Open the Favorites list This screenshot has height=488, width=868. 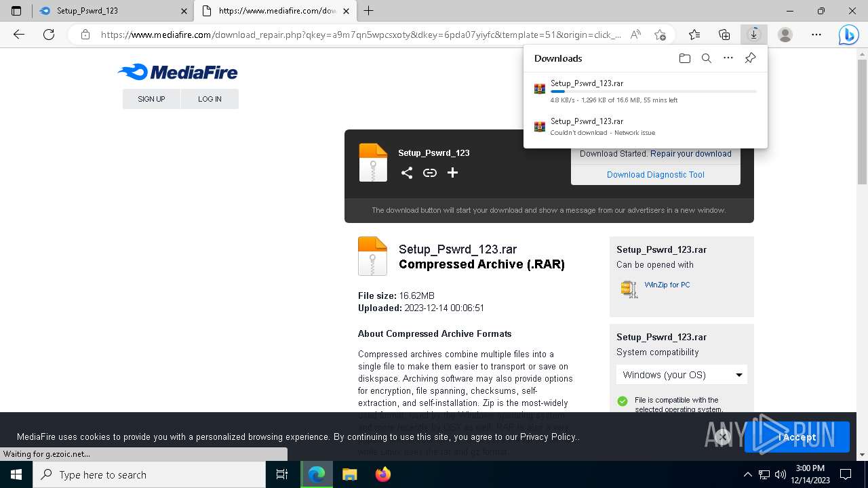694,35
